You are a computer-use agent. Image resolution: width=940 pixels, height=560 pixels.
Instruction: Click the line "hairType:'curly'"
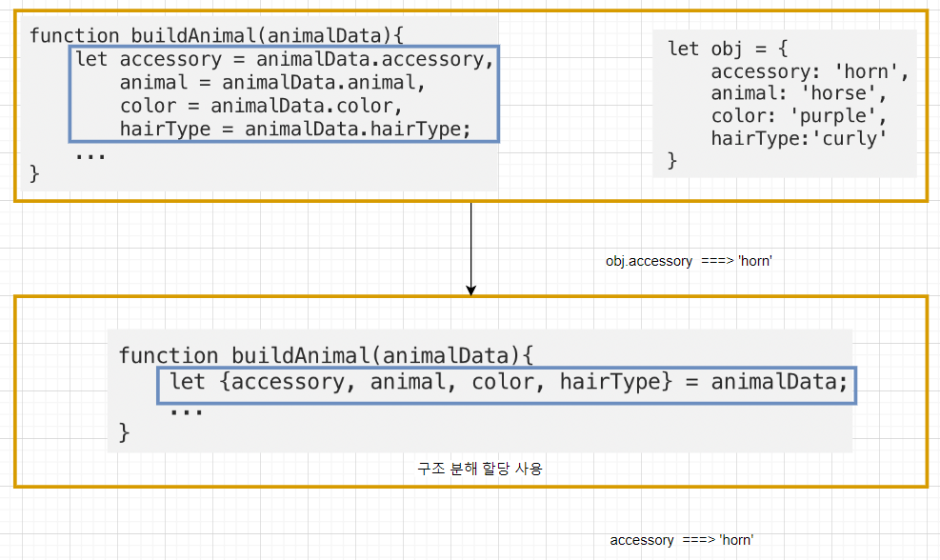[798, 138]
